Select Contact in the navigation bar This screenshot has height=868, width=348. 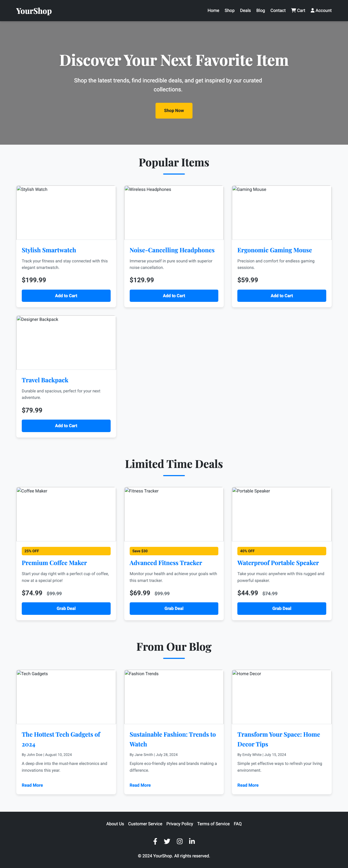278,10
